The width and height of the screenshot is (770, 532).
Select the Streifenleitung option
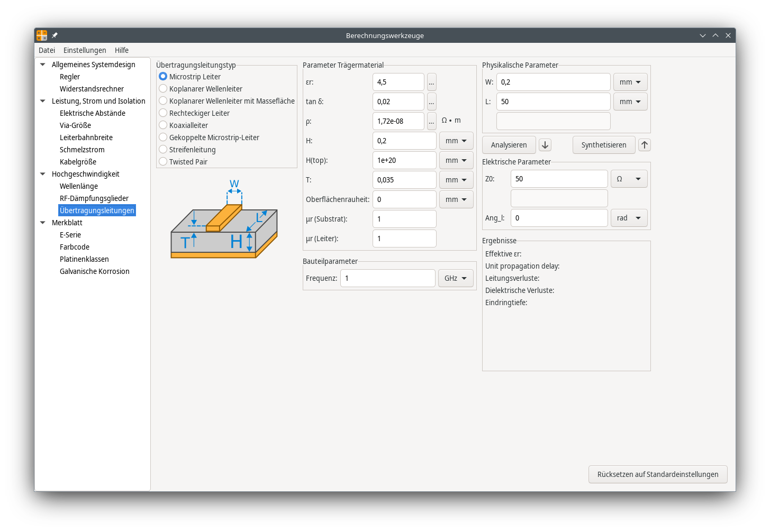pos(164,150)
